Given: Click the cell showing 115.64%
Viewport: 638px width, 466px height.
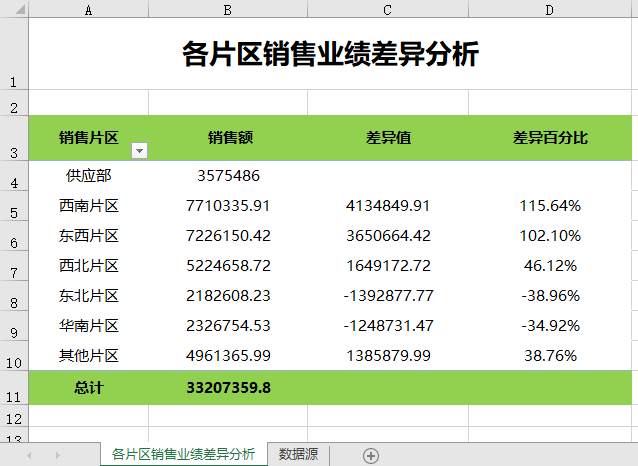Looking at the screenshot, I should pos(549,206).
